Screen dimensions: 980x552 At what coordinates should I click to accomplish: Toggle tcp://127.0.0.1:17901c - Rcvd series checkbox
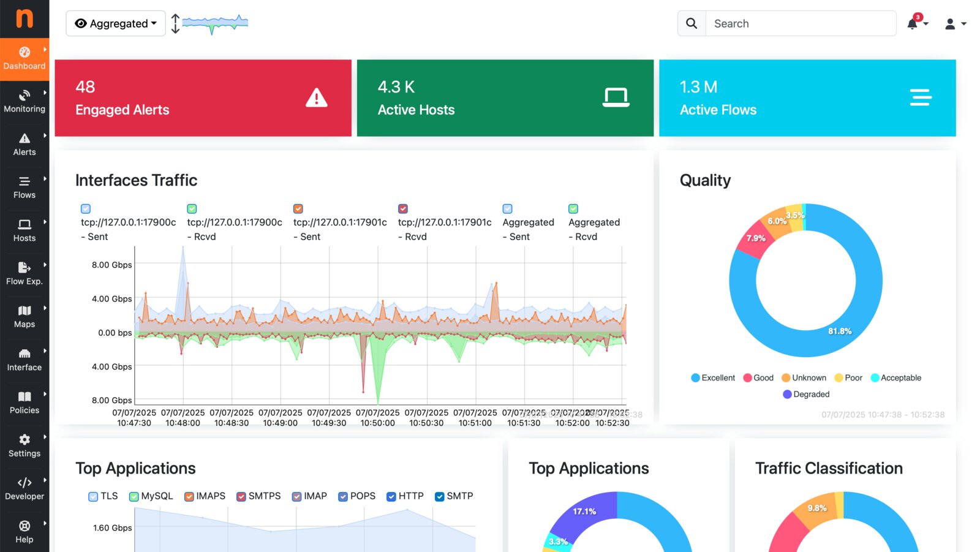tap(403, 209)
